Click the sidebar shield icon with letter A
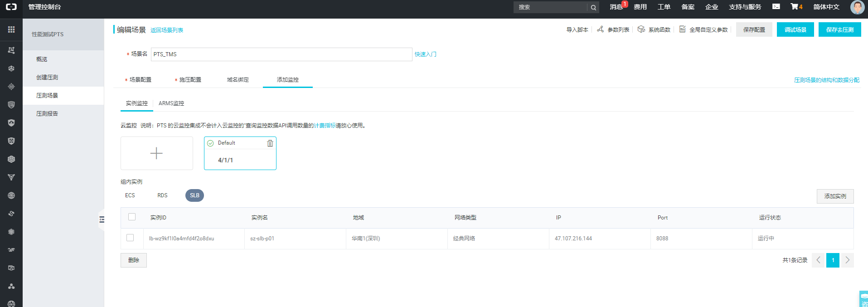This screenshot has width=868, height=307. tap(11, 123)
